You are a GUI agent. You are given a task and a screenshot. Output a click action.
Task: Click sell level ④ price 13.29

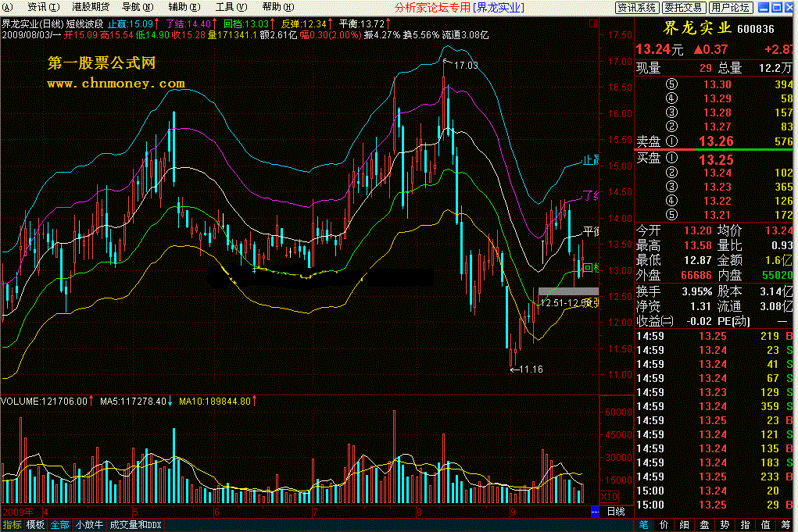coord(717,98)
